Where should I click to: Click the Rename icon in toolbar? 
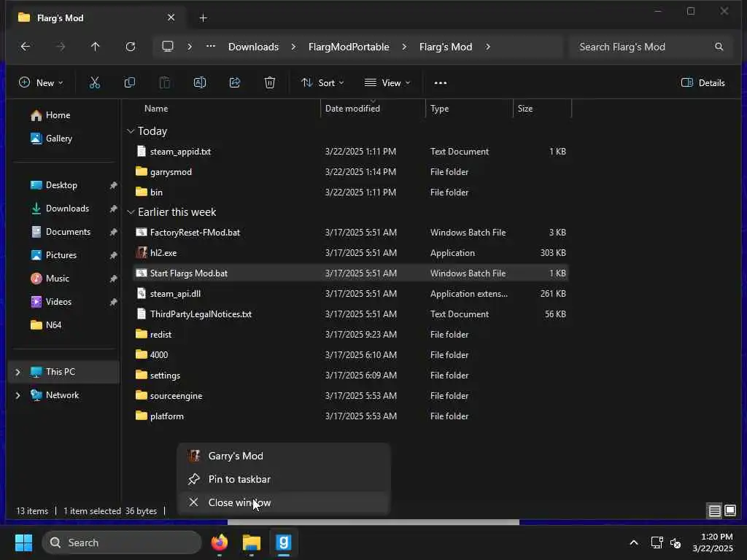click(200, 83)
